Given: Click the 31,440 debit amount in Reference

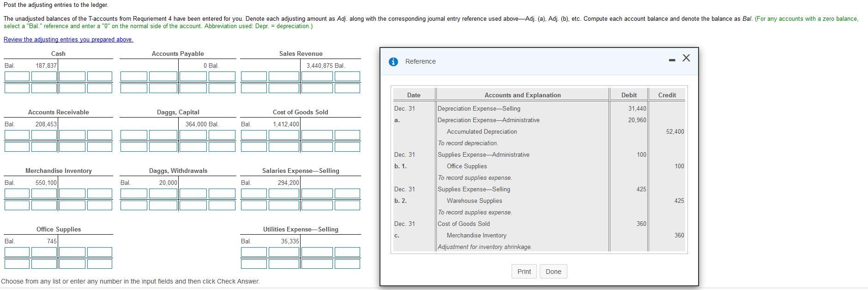Looking at the screenshot, I should (637, 108).
